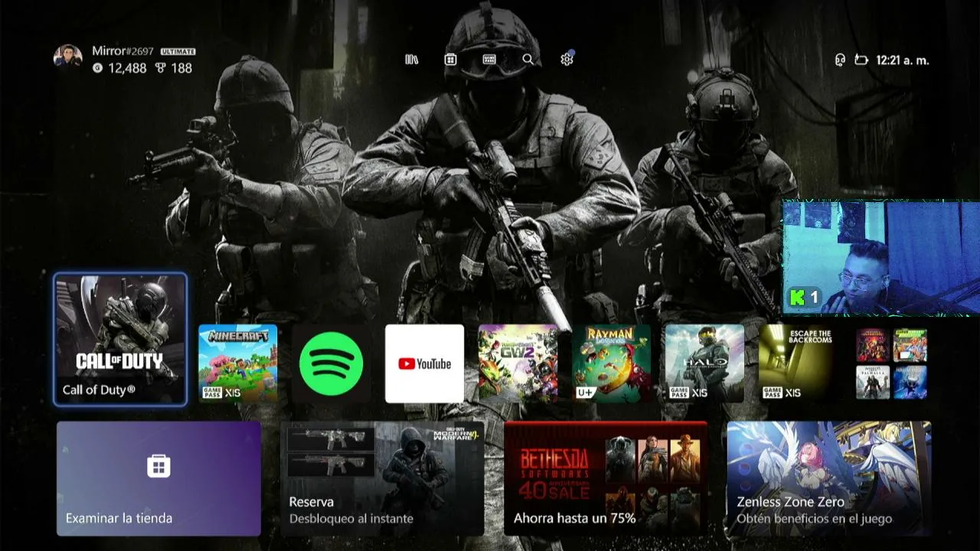Screen dimensions: 980x551
Task: Click the controller battery icon
Action: tap(861, 60)
